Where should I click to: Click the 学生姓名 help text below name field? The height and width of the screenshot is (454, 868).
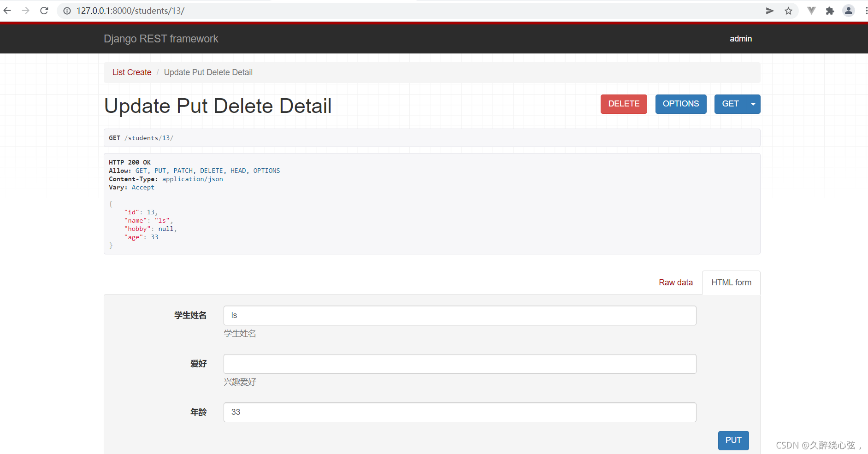[240, 333]
